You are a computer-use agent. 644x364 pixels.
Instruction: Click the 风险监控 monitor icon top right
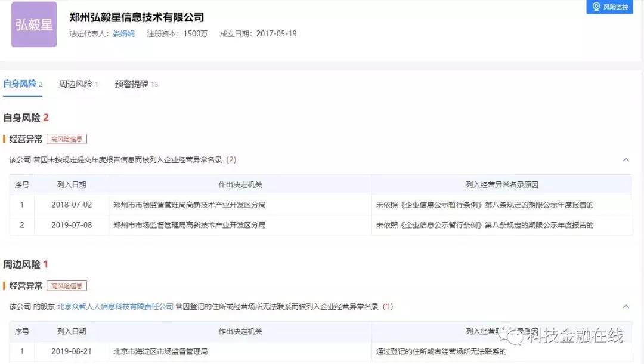(596, 7)
